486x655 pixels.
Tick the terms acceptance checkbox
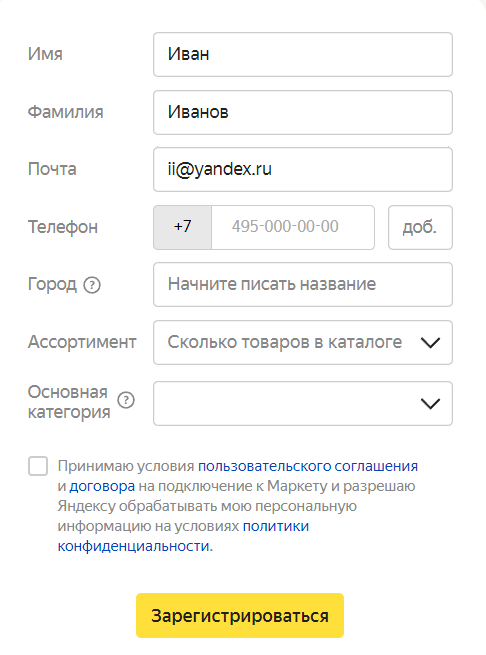(x=38, y=466)
